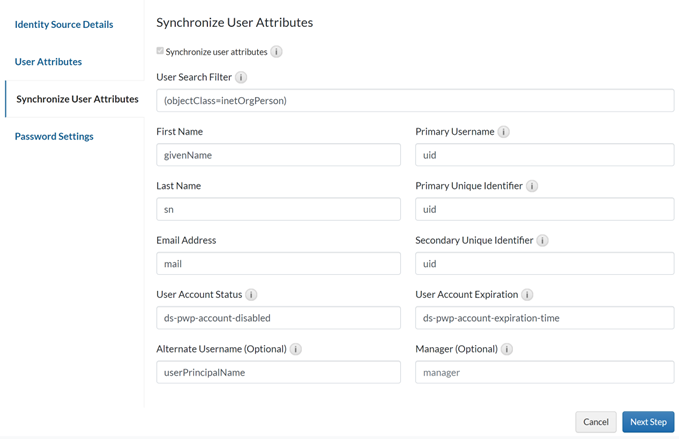The width and height of the screenshot is (679, 439).
Task: Click info icon next to User Account Status
Action: click(x=251, y=295)
